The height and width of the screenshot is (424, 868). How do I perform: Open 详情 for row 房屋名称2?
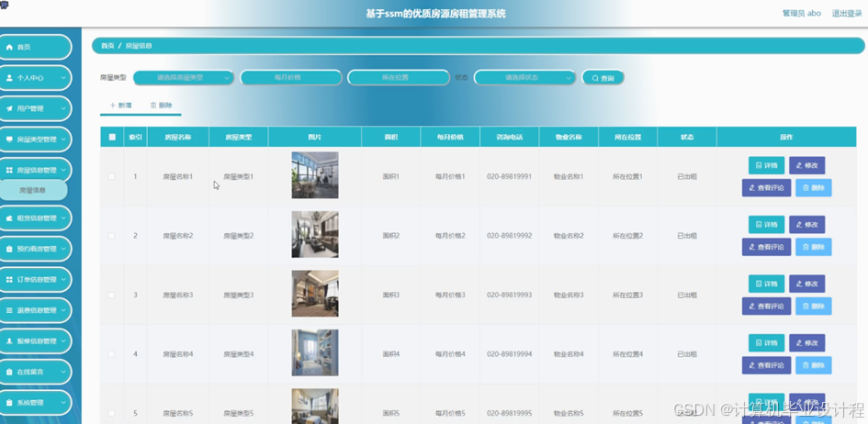click(766, 225)
